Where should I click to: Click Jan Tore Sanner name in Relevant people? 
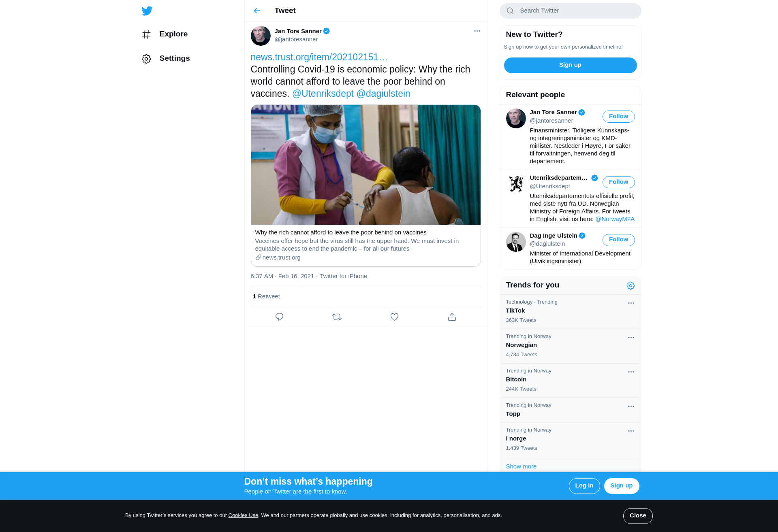(x=553, y=113)
